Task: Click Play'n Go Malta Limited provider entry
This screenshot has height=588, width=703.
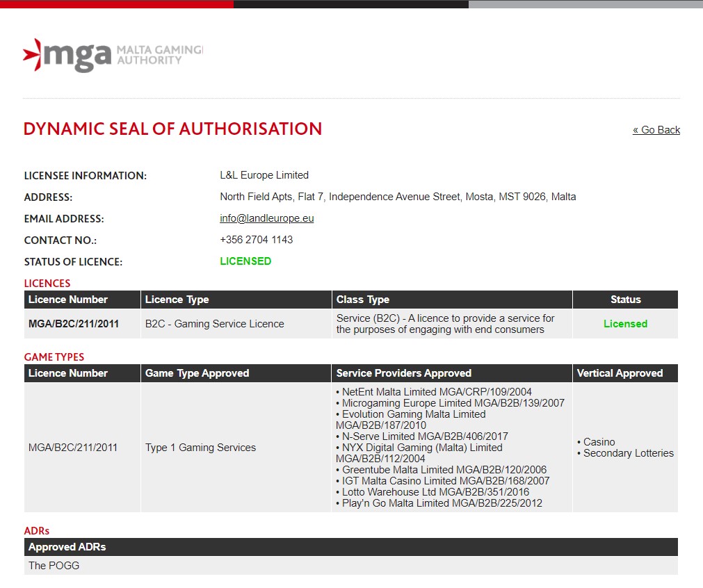Action: coord(439,503)
